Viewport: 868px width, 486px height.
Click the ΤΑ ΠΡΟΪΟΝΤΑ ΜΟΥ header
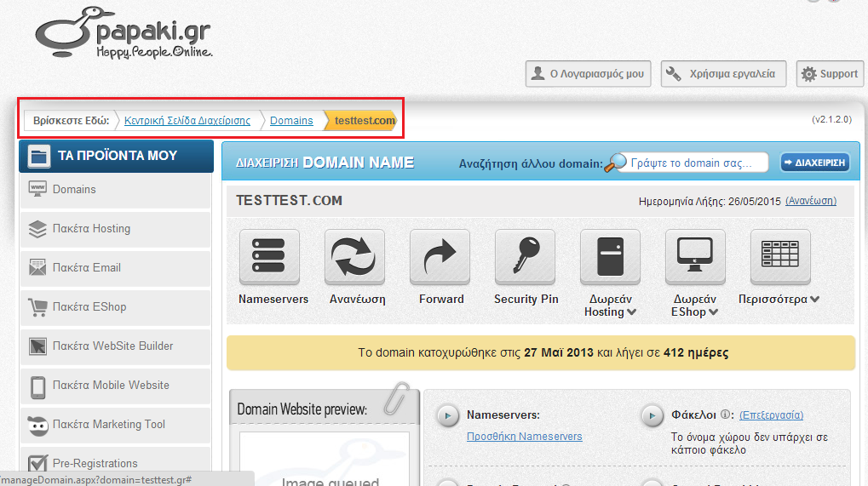pos(116,156)
